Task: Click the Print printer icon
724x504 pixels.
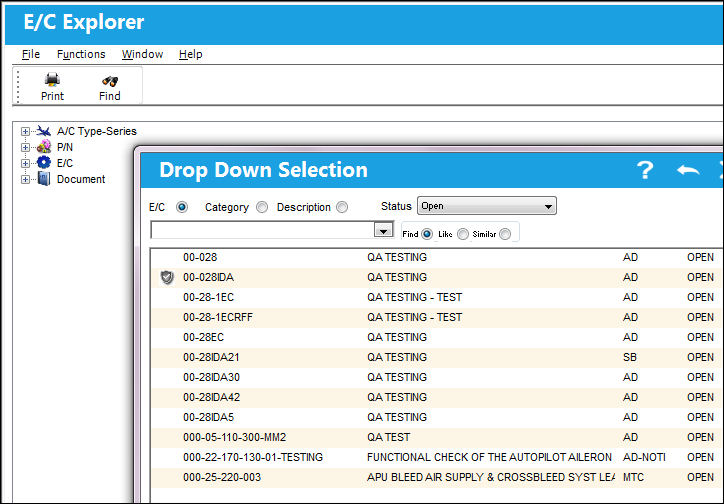Action: 52,80
